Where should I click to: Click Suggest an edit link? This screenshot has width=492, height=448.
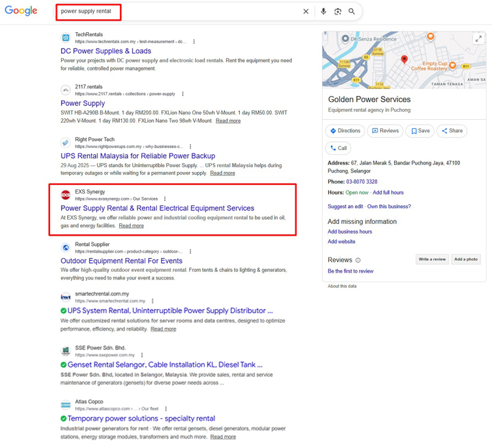(345, 206)
